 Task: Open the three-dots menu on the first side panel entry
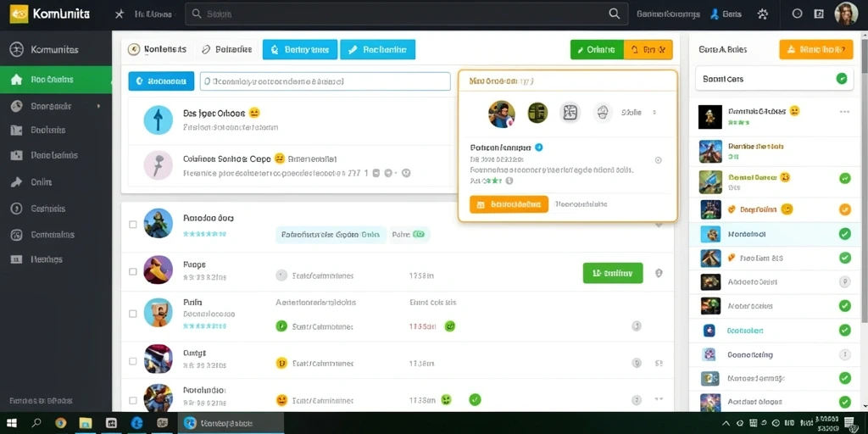(844, 112)
